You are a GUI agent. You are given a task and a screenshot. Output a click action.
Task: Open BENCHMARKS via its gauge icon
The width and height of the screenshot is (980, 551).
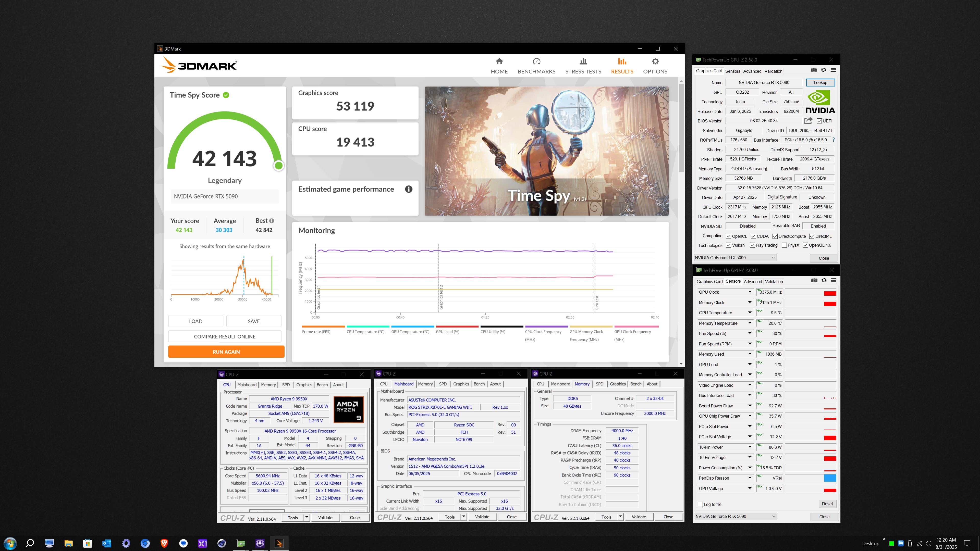point(536,61)
